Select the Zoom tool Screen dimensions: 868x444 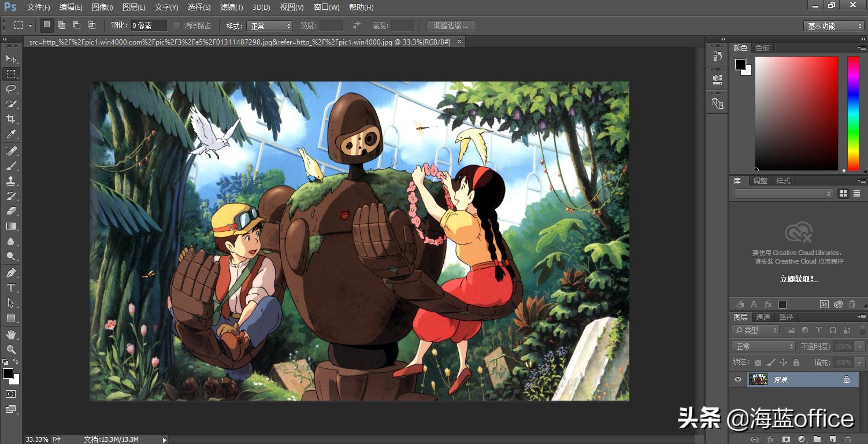pos(10,349)
